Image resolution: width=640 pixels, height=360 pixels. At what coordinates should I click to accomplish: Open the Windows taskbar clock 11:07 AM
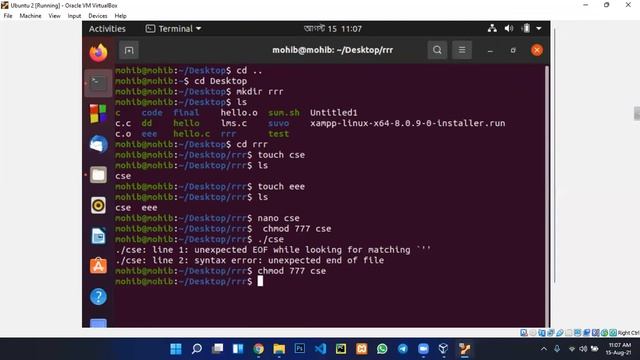coord(619,349)
